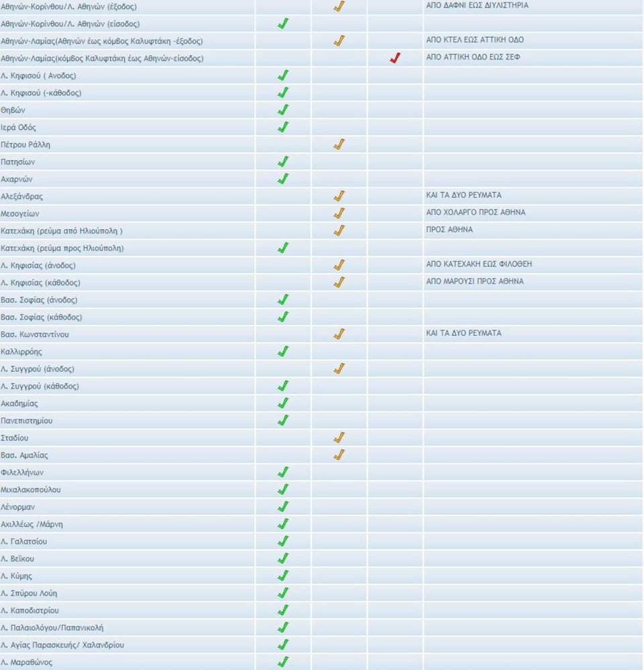Screen dimensions: 644x670
Task: Click the orange checkmark in the Αλεξάνδρας row
Action: click(x=339, y=196)
